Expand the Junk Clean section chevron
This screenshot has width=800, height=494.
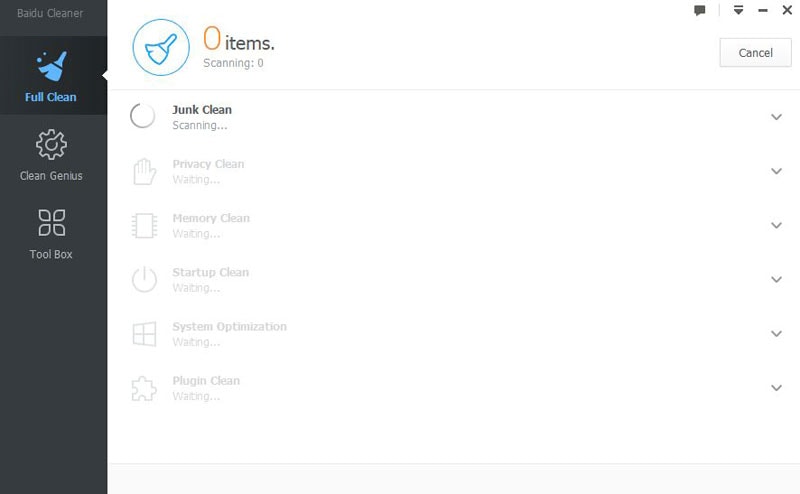tap(776, 117)
